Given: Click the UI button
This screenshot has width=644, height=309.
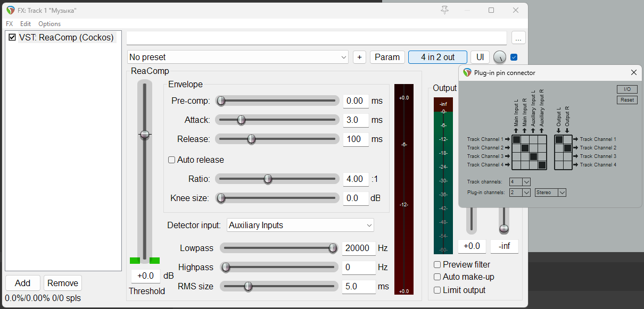Looking at the screenshot, I should click(480, 57).
